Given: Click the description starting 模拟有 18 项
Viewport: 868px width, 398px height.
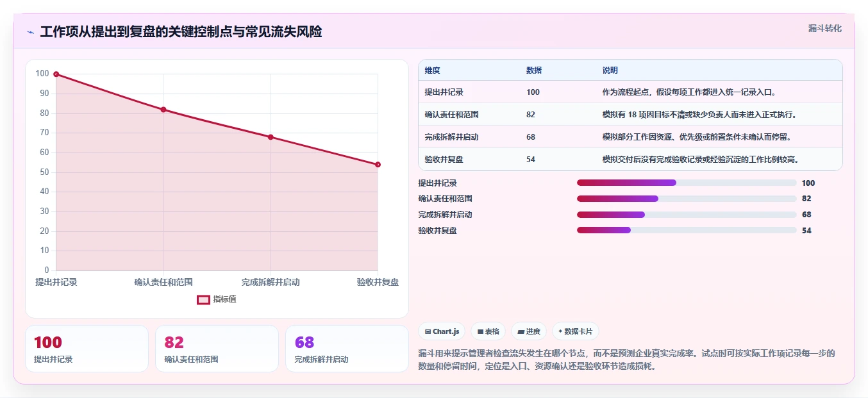Looking at the screenshot, I should pyautogui.click(x=699, y=115).
